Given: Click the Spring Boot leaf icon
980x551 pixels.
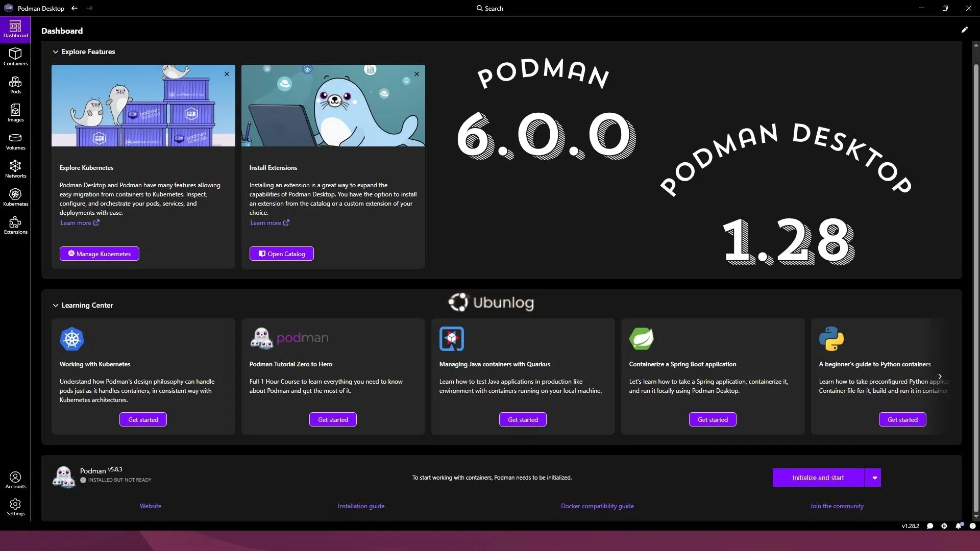Looking at the screenshot, I should coord(641,339).
